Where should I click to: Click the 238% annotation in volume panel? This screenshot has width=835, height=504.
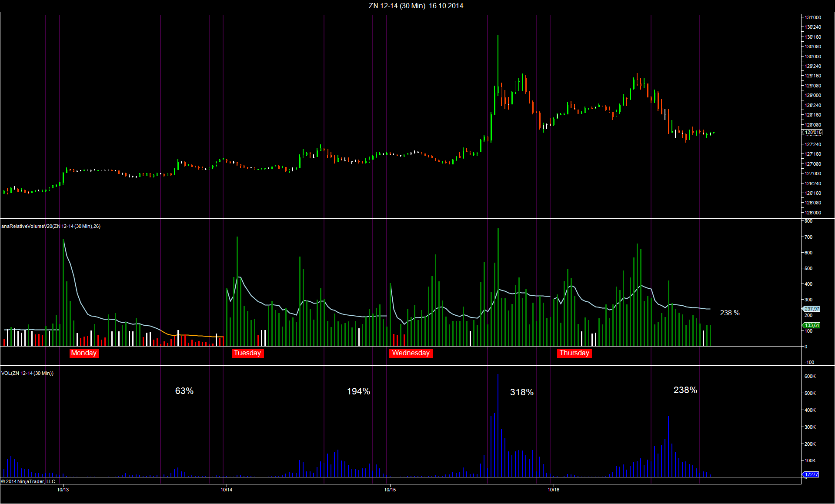pyautogui.click(x=685, y=390)
